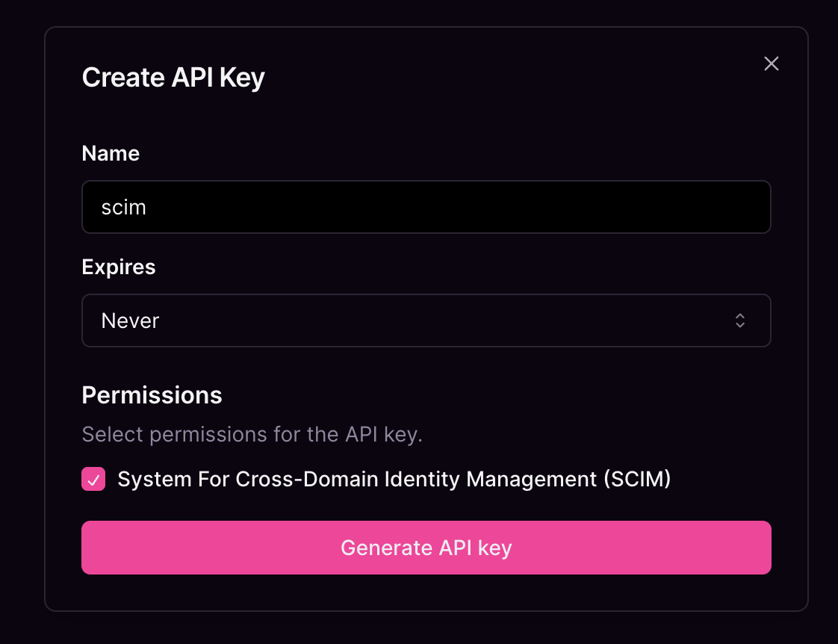
Task: Click the chevron icon on the Expires selector
Action: pos(739,321)
